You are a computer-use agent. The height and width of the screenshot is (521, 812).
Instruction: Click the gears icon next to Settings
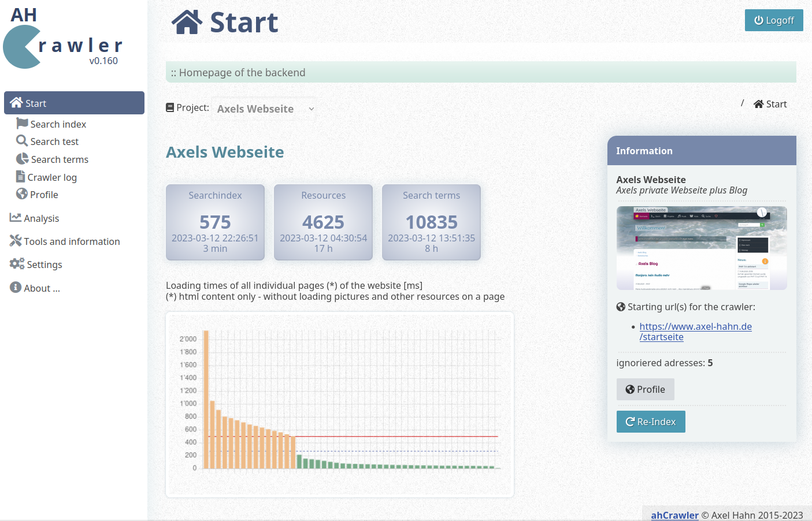17,264
